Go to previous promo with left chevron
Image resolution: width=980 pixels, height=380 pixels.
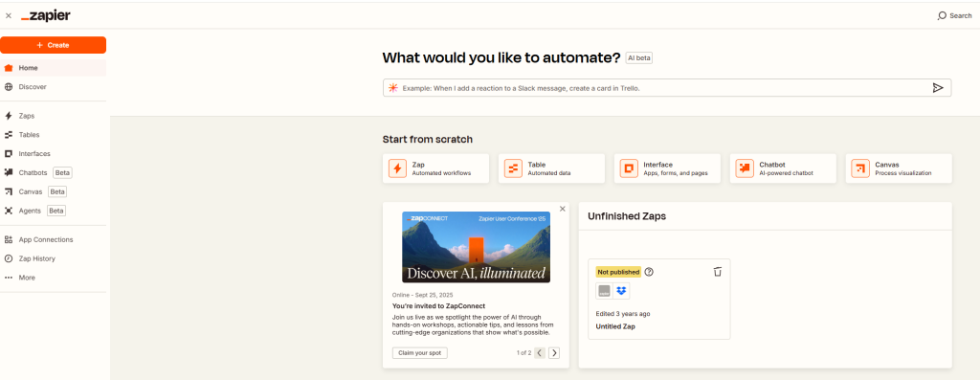click(540, 353)
